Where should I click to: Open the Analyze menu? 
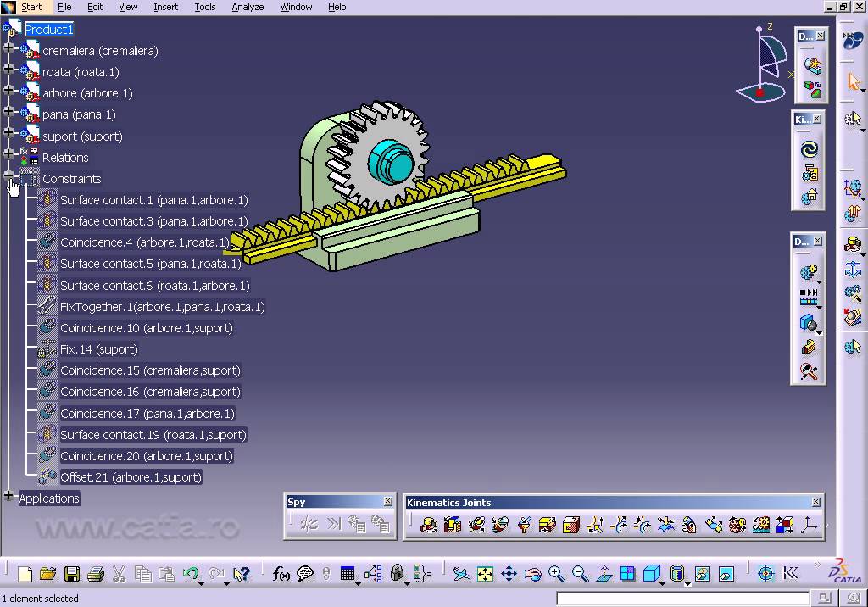pyautogui.click(x=248, y=7)
